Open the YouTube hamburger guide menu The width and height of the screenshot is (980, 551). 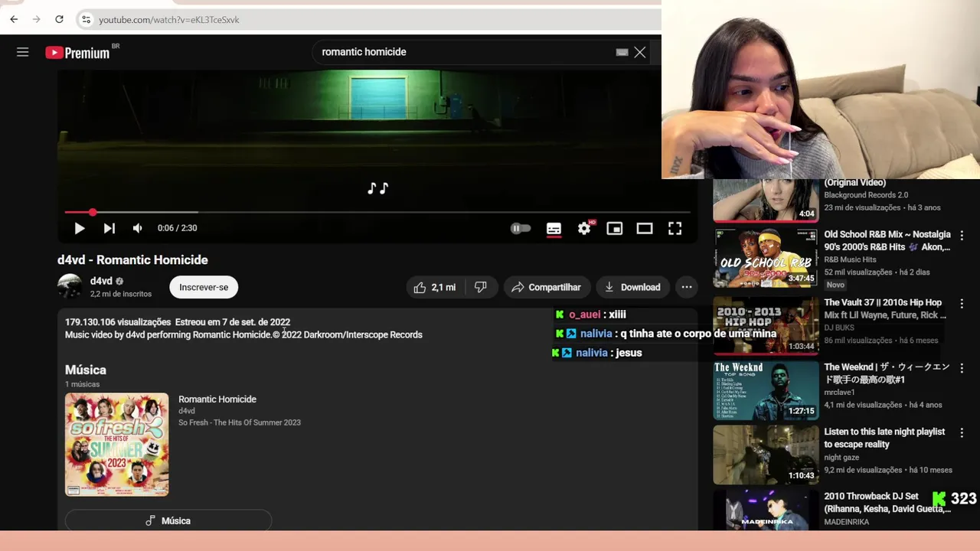(x=23, y=52)
